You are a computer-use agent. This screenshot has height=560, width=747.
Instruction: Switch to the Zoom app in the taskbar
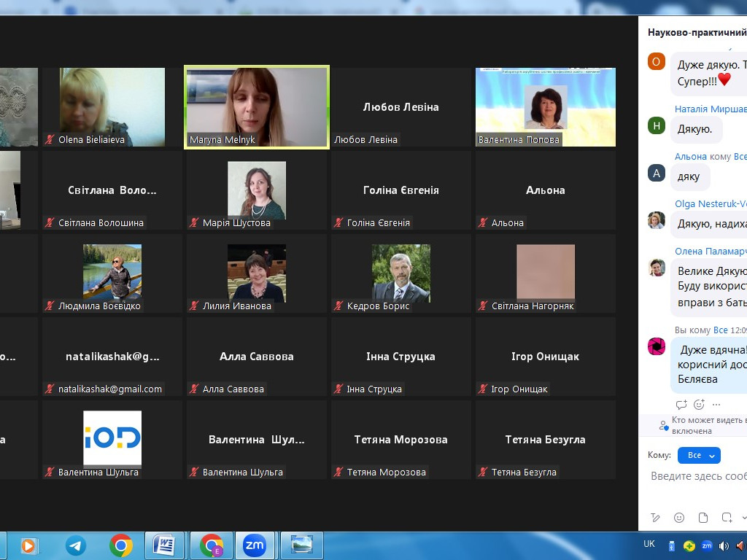tap(255, 545)
